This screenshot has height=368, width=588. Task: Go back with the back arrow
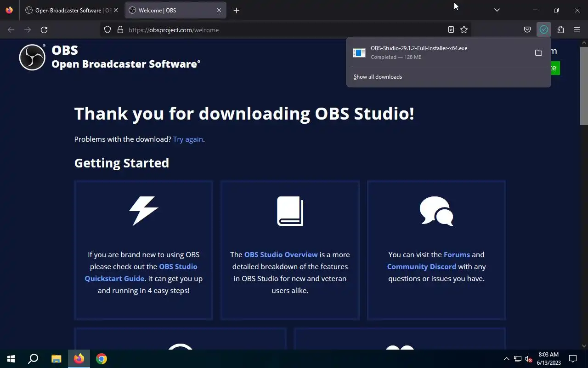[11, 29]
